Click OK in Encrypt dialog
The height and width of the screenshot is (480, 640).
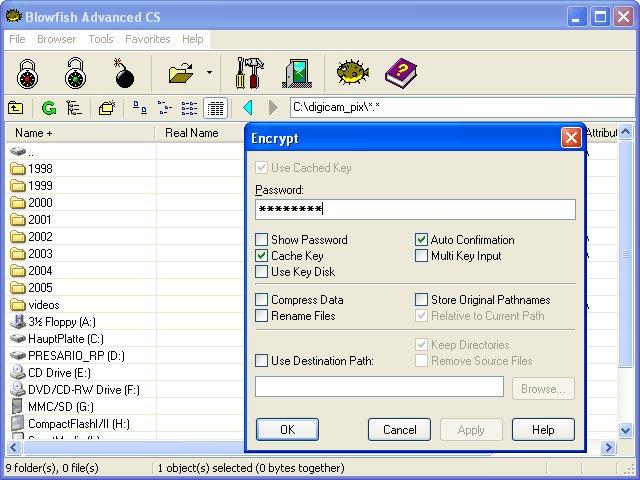(287, 429)
